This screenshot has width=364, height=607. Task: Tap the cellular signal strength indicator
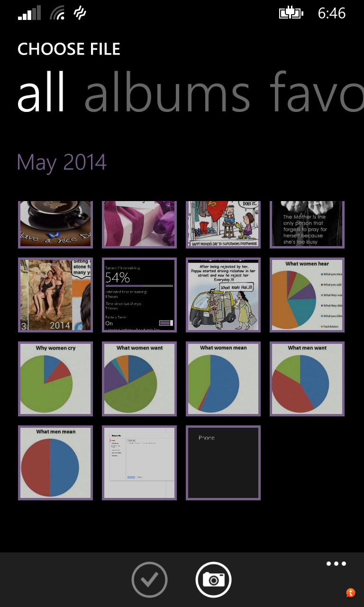point(29,13)
